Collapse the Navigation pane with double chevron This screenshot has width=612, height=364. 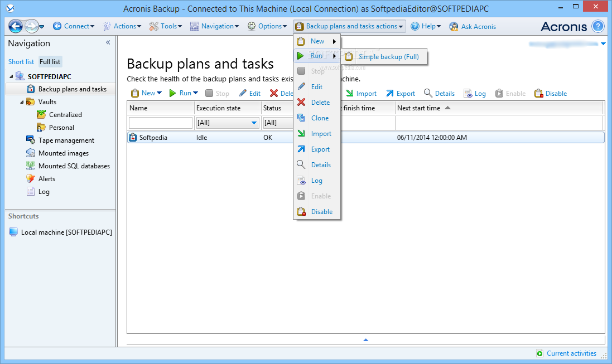pos(108,42)
